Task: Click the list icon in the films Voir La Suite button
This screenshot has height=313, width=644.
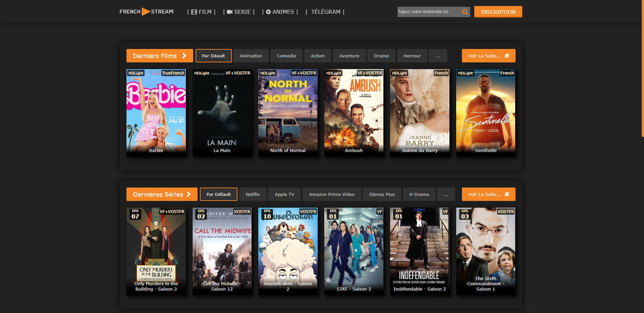Action: tap(507, 56)
